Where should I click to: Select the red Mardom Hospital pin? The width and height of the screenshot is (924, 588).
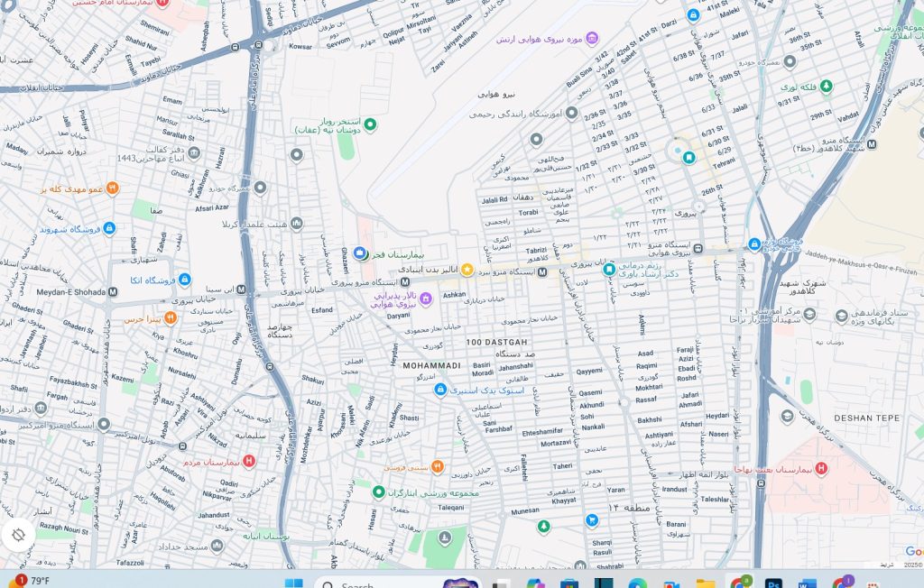(x=249, y=461)
